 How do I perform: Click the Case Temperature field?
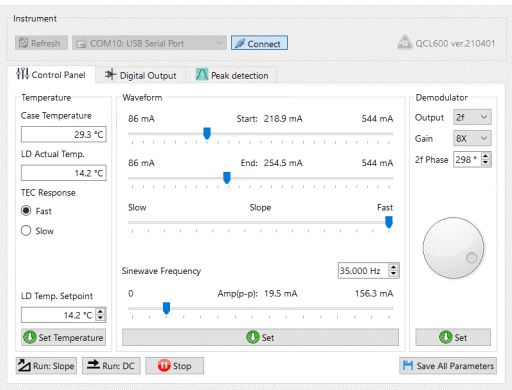tap(64, 134)
